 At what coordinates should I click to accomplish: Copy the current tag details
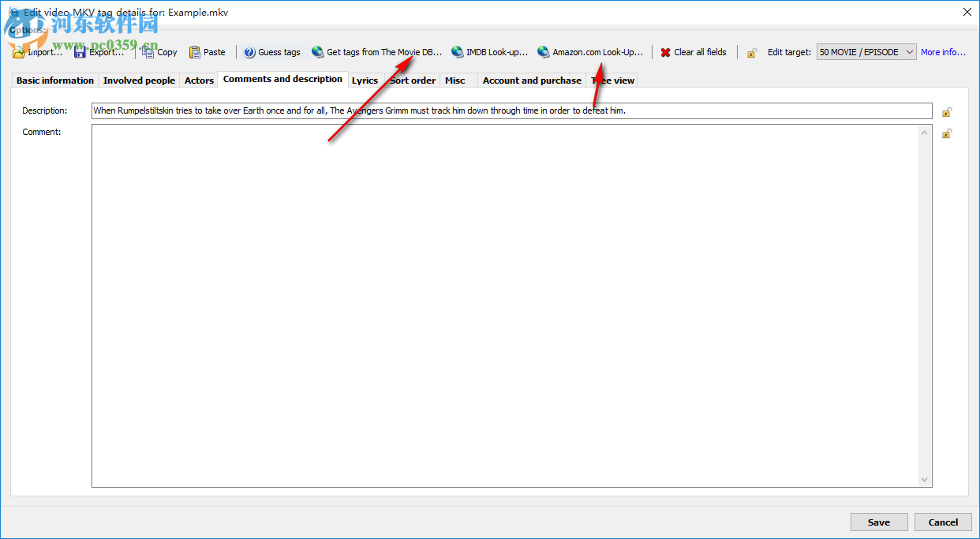click(x=159, y=51)
